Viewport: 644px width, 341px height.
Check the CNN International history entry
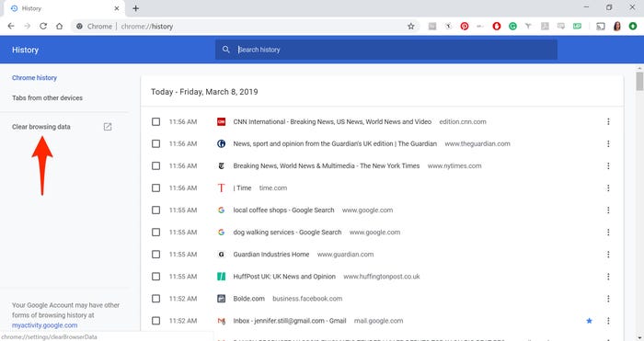coord(156,122)
